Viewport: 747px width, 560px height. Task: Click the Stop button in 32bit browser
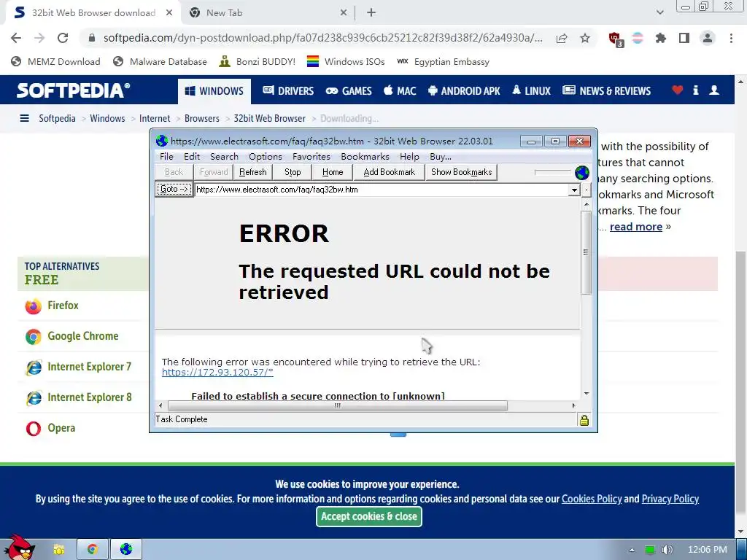point(293,172)
